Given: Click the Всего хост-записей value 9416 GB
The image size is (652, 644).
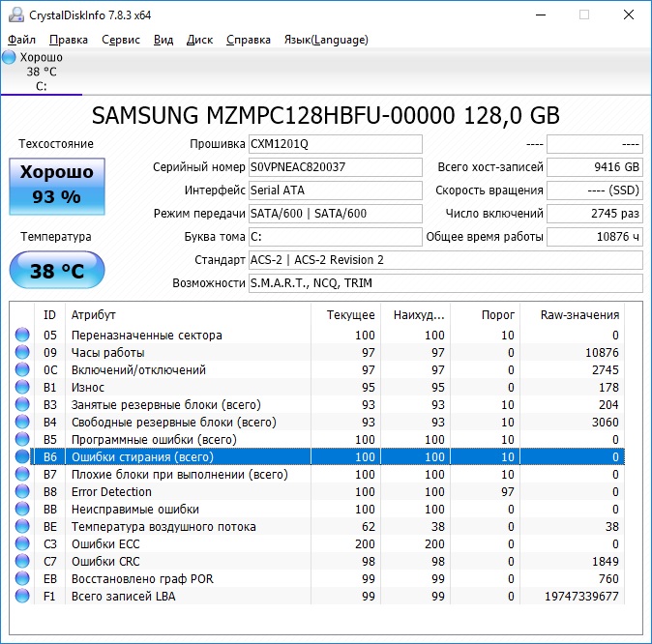Looking at the screenshot, I should (x=595, y=167).
